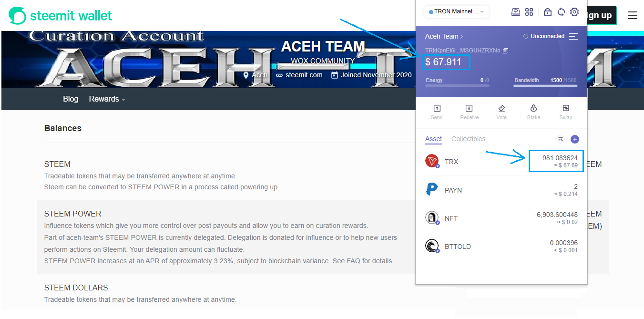Click the STEEM DOLLARS balance label
The image size is (644, 319).
click(x=76, y=288)
